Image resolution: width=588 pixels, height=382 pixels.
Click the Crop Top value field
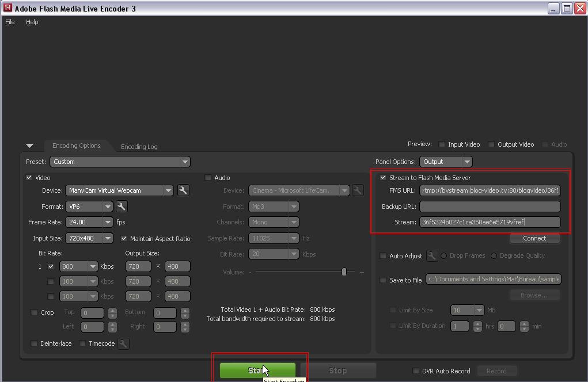tap(92, 312)
